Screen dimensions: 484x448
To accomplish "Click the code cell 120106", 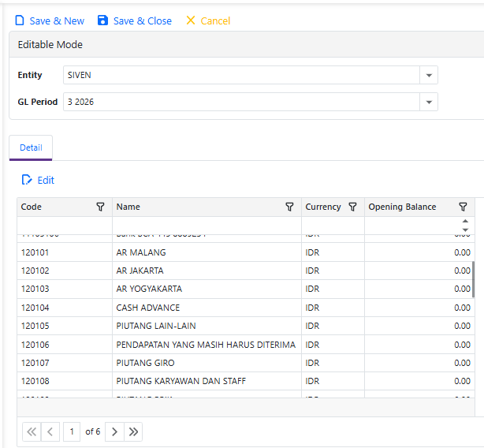I will 65,345.
